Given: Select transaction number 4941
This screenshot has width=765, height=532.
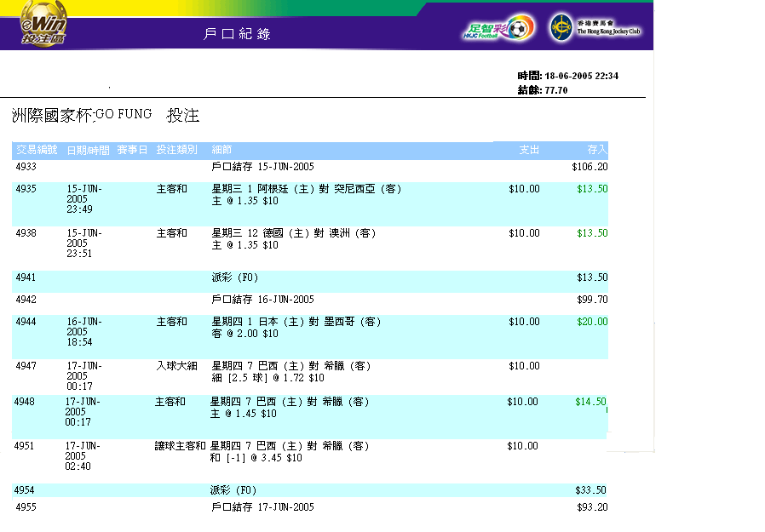Looking at the screenshot, I should pos(26,277).
